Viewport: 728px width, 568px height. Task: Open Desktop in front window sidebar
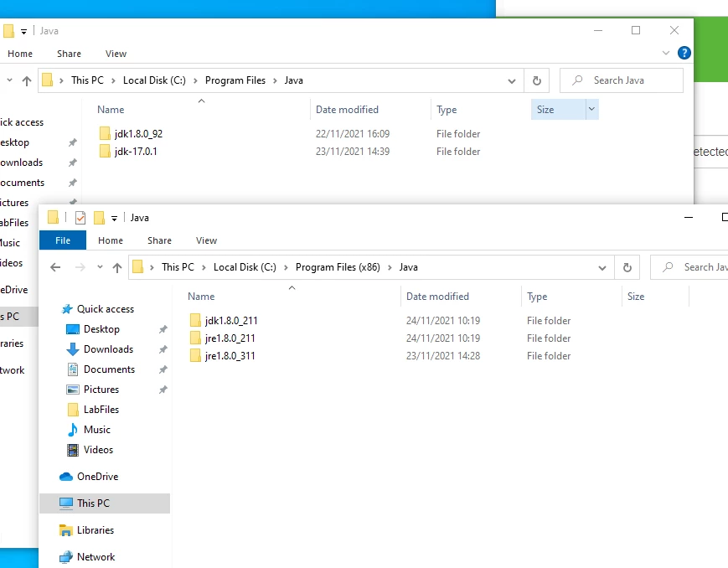coord(101,329)
